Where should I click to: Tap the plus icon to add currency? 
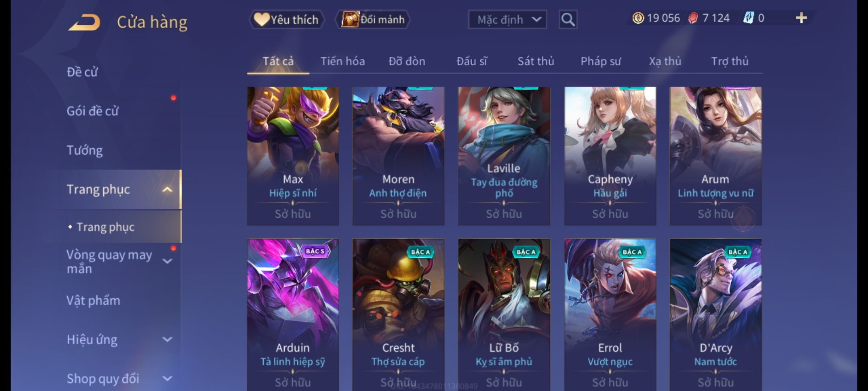[801, 18]
